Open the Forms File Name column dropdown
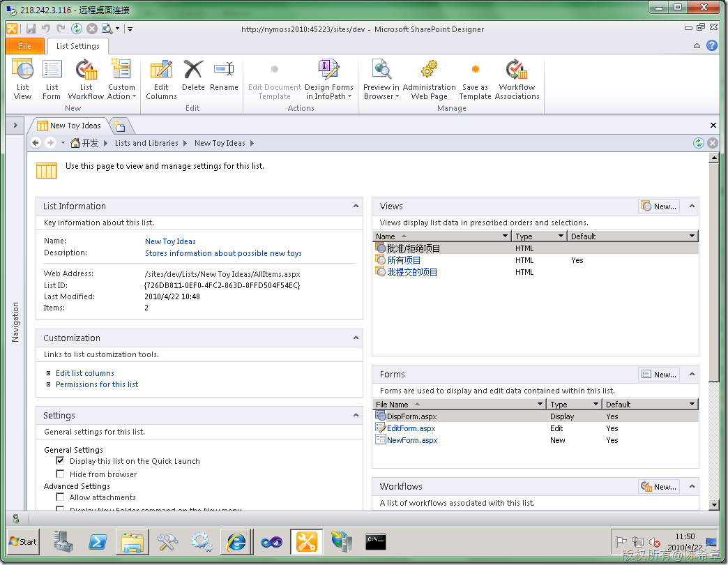This screenshot has width=728, height=565. point(540,404)
